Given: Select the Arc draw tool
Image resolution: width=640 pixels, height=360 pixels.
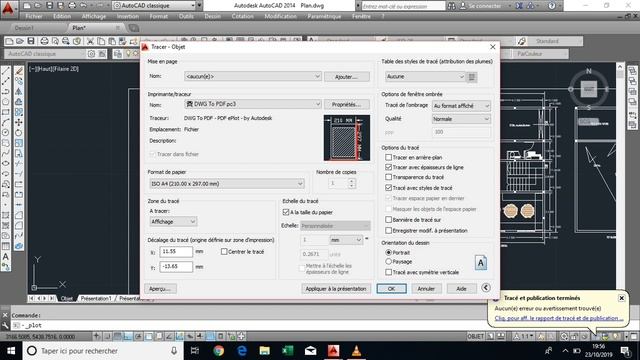Looking at the screenshot, I should click(6, 122).
